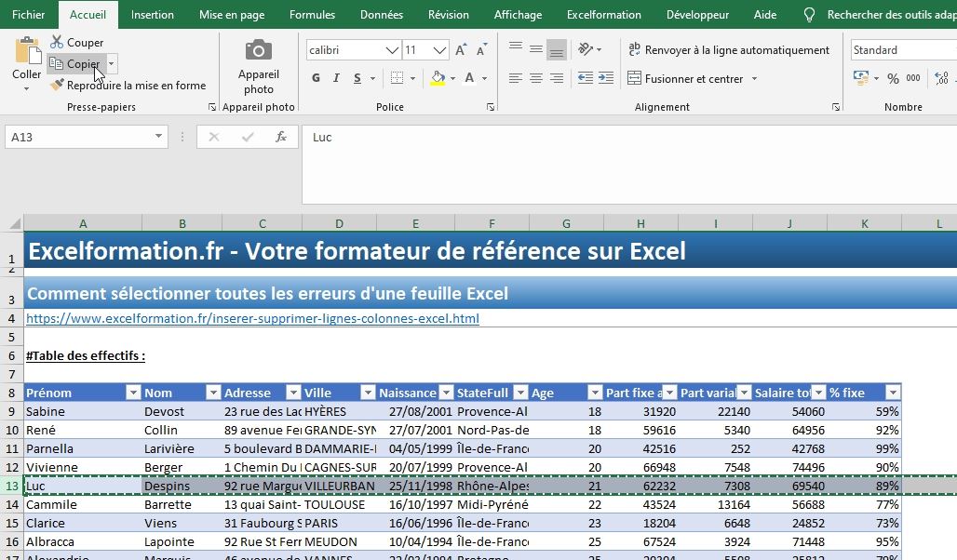Open the Presse-papiers dialog launcher
Screen dimensions: 957x560
point(211,107)
